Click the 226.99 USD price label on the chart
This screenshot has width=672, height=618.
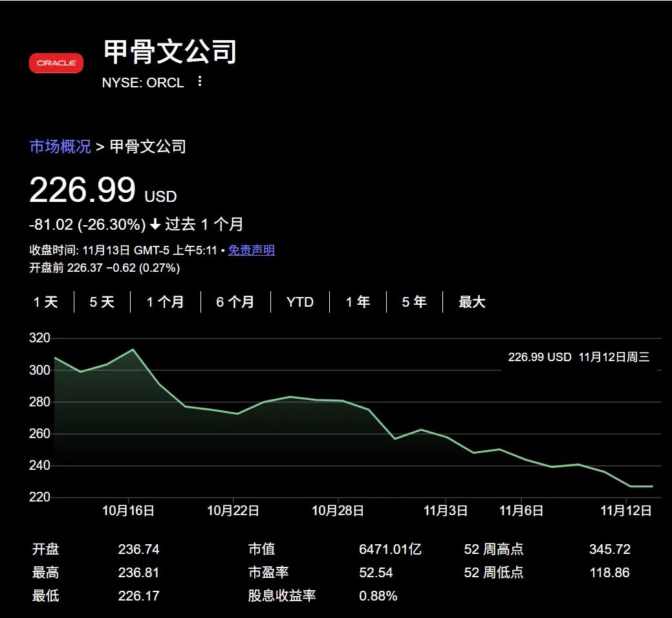pos(539,357)
